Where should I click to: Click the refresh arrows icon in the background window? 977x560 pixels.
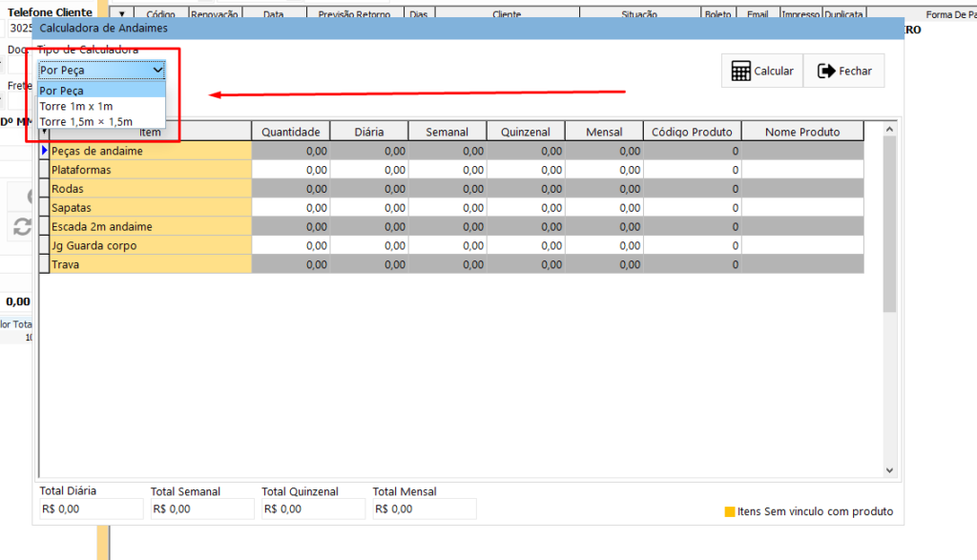(x=23, y=227)
